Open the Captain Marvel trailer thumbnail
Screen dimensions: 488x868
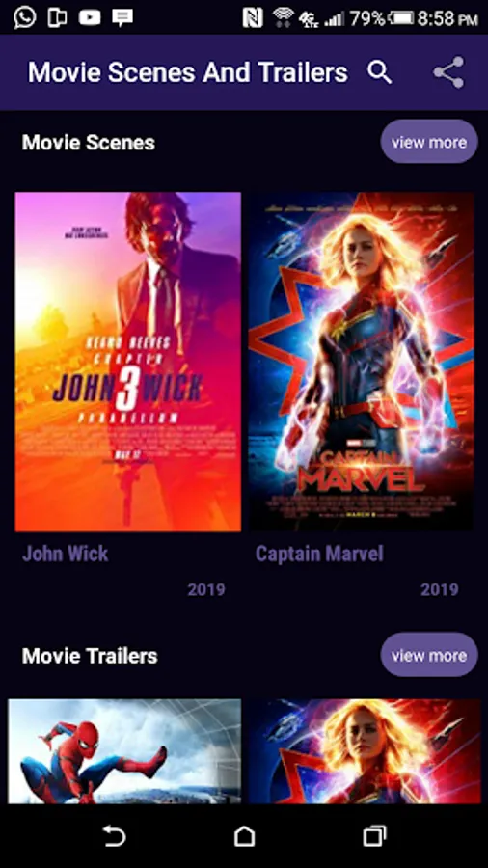pos(365,751)
